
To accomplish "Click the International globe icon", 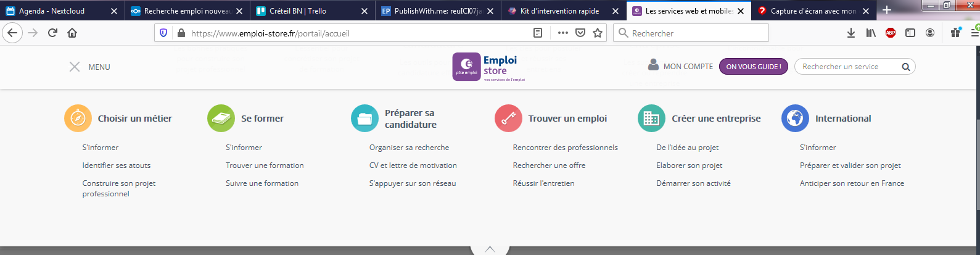I will click(795, 119).
